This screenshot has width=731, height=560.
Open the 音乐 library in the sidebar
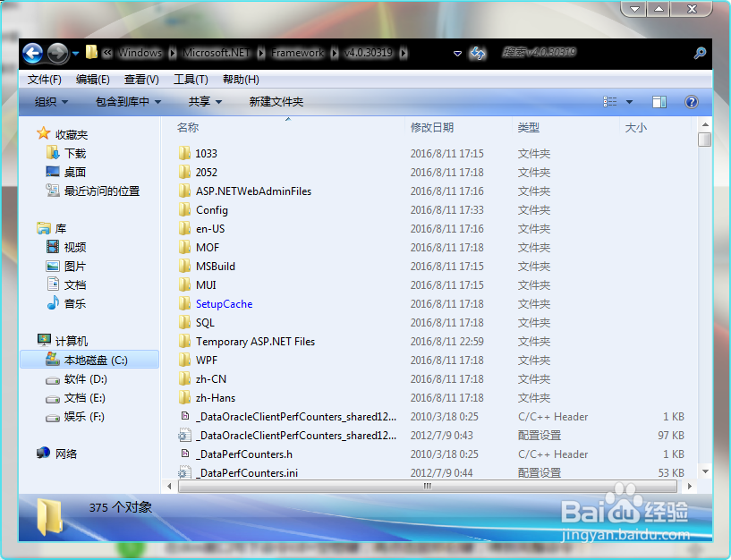coord(73,303)
